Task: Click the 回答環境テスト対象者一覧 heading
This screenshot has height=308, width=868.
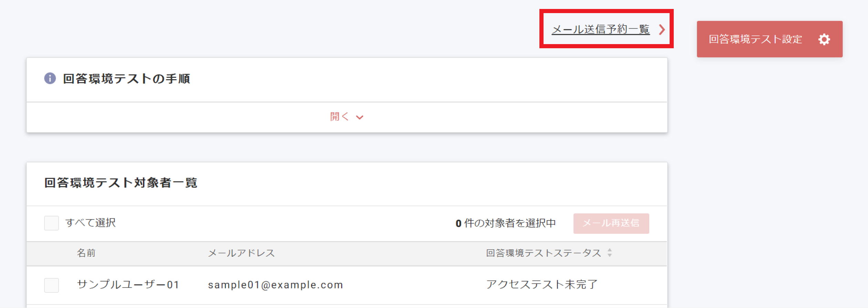Action: (121, 183)
